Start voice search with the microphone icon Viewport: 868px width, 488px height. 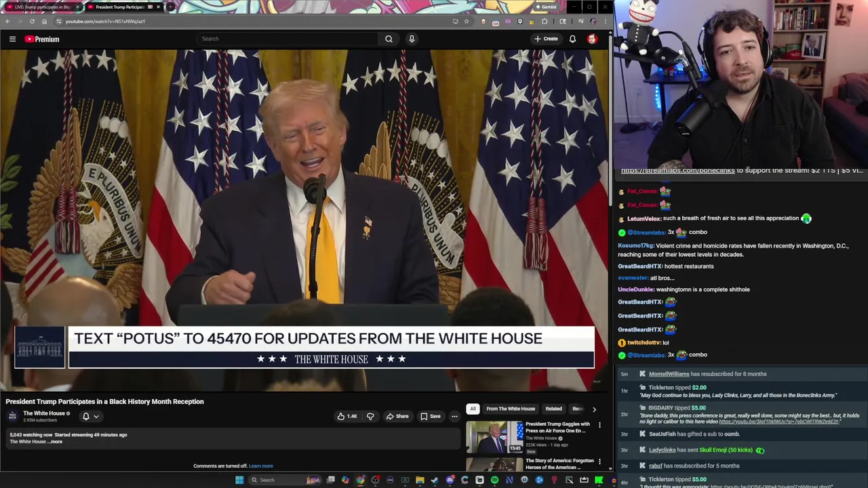(412, 39)
